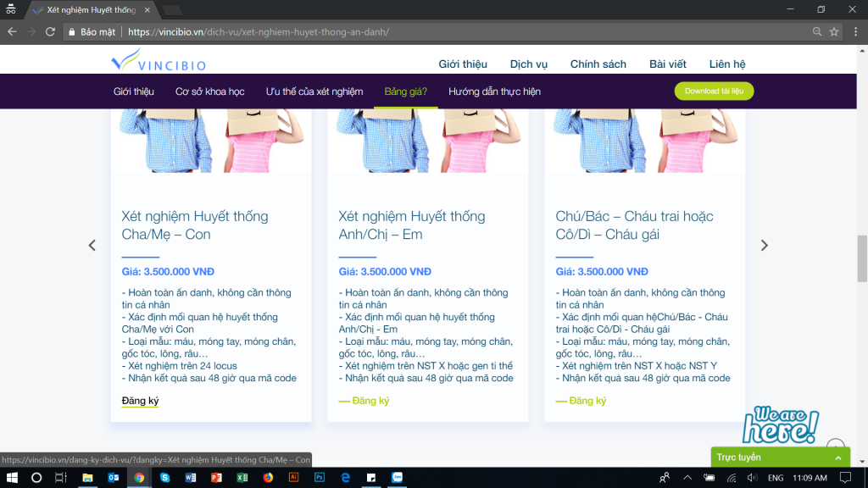The height and width of the screenshot is (488, 868).
Task: Reload the page with the refresh icon
Action: click(50, 32)
